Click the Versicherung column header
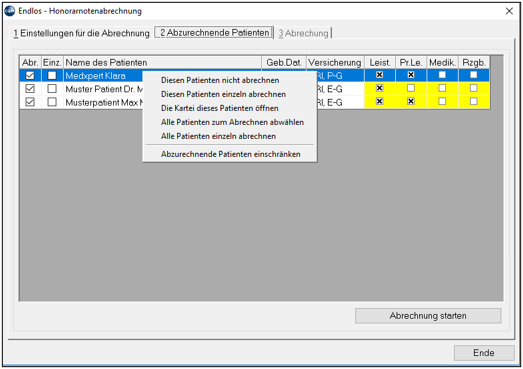523x369 pixels. [x=335, y=62]
